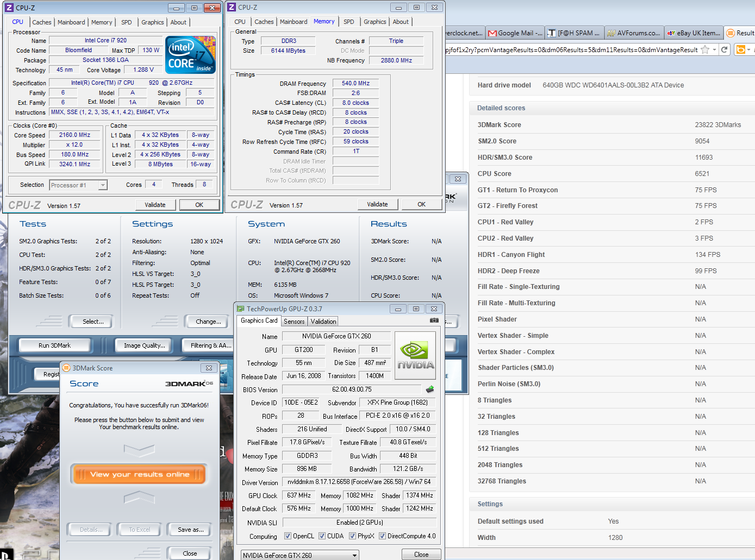Click the GPU-Z title bar app icon

(x=241, y=309)
